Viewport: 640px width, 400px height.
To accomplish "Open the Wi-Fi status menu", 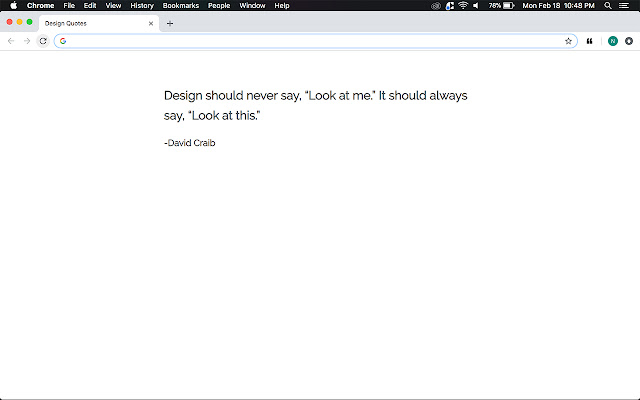I will point(463,5).
